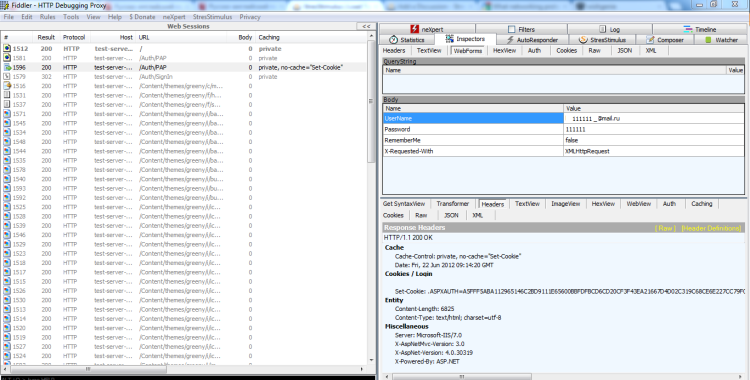This screenshot has height=380, width=750.
Task: Click the StresStimulus tab icon
Action: pyautogui.click(x=583, y=40)
